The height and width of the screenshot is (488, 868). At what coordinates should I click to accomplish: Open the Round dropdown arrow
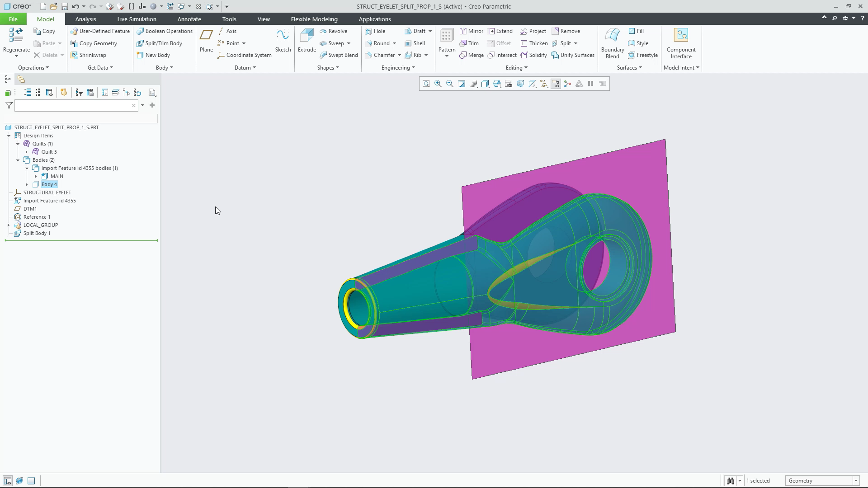pyautogui.click(x=394, y=43)
